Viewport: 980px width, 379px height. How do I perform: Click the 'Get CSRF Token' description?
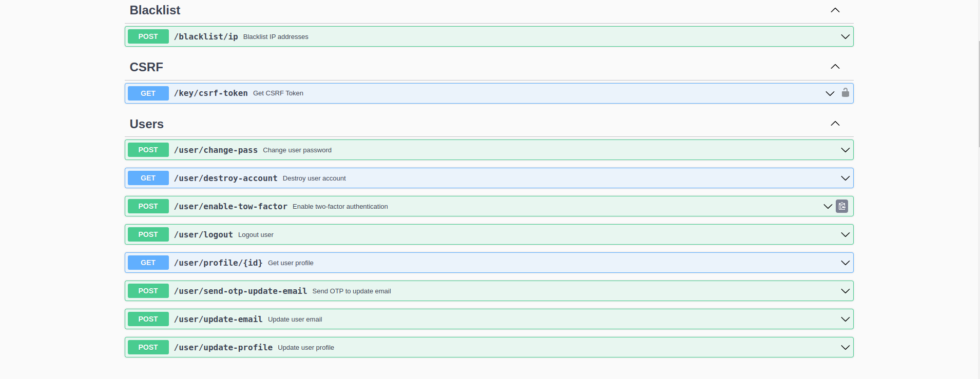click(x=278, y=93)
